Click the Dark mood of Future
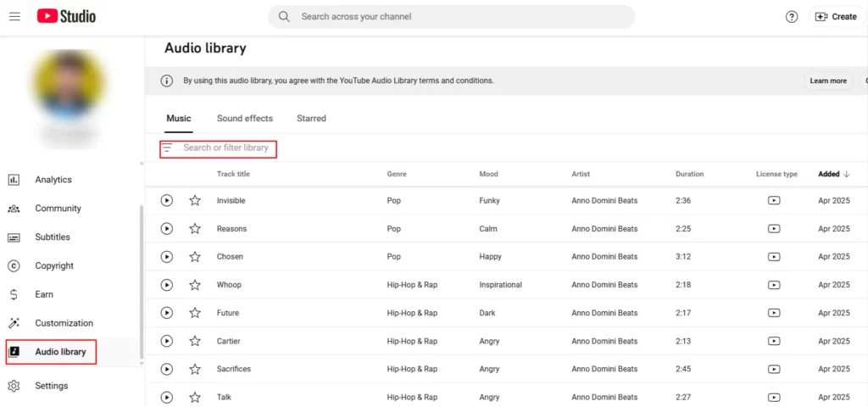This screenshot has height=407, width=868. 487,313
